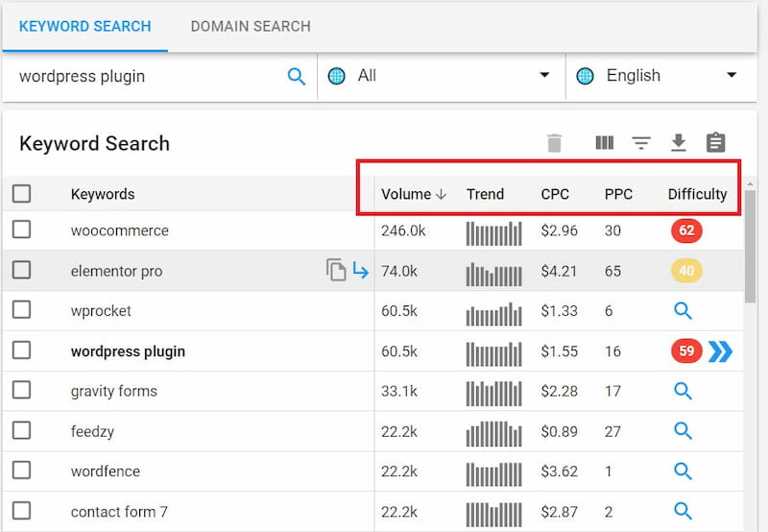
Task: Click difficulty badge 59 for wordpress plugin
Action: pyautogui.click(x=686, y=351)
